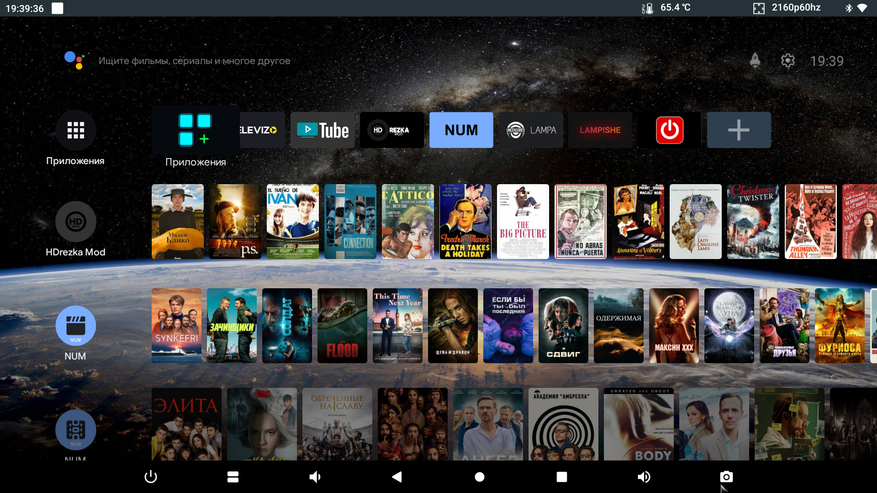Viewport: 877px width, 493px height.
Task: Open the Synkefri poster
Action: click(177, 326)
